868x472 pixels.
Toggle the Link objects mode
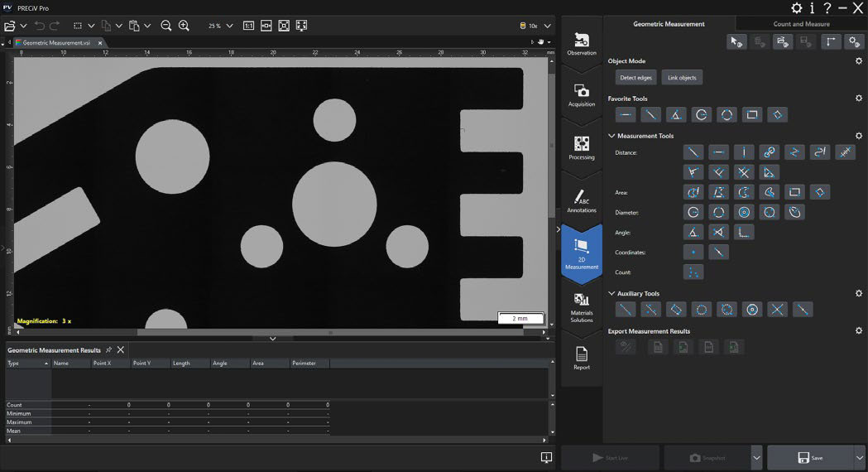click(682, 78)
